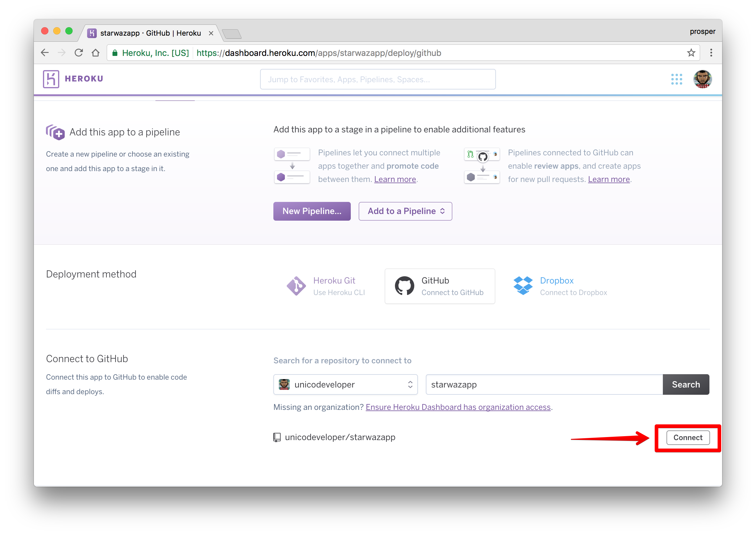
Task: Connect the unicodeveloper/starwazapp repository
Action: [x=688, y=437]
